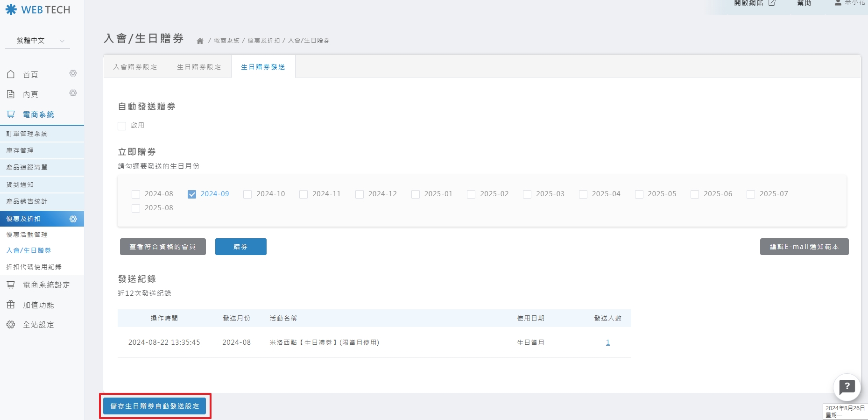
Task: Click gear icon beside 優惠及折扣
Action: click(73, 219)
